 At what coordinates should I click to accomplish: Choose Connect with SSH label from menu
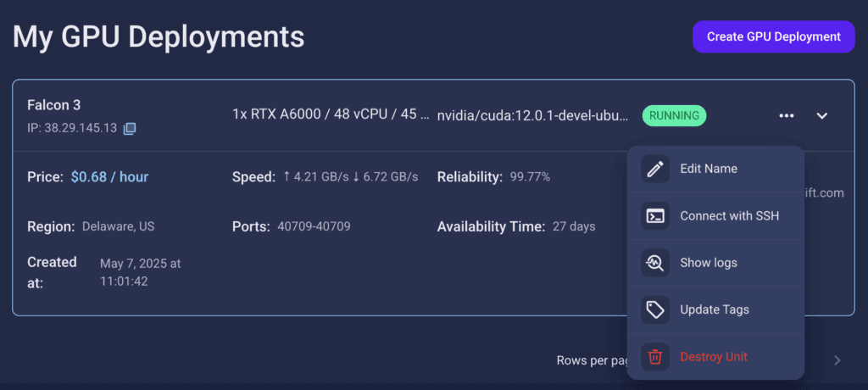[729, 216]
